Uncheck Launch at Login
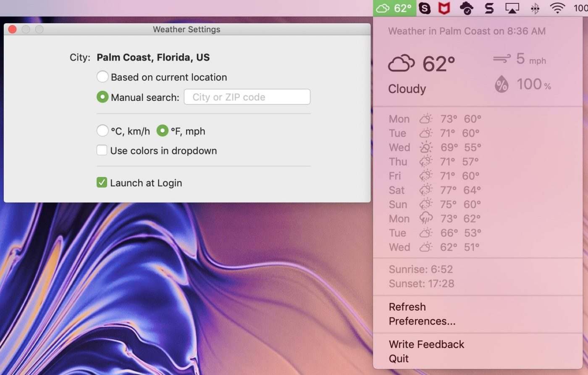The width and height of the screenshot is (588, 375). tap(102, 182)
